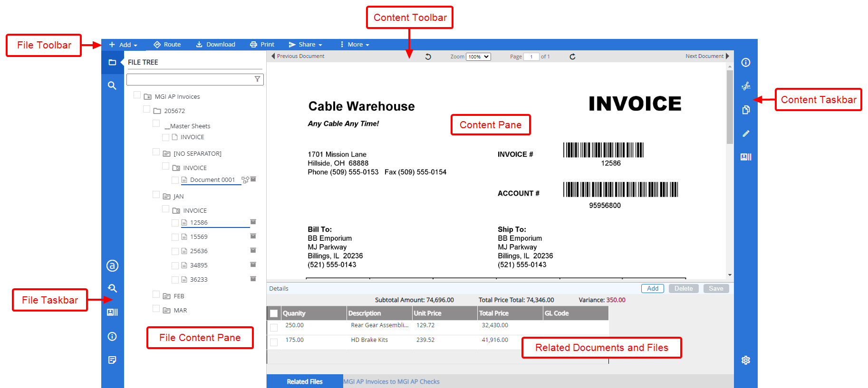Image resolution: width=868 pixels, height=388 pixels.
Task: Open the info icon in Content Taskbar
Action: click(746, 63)
